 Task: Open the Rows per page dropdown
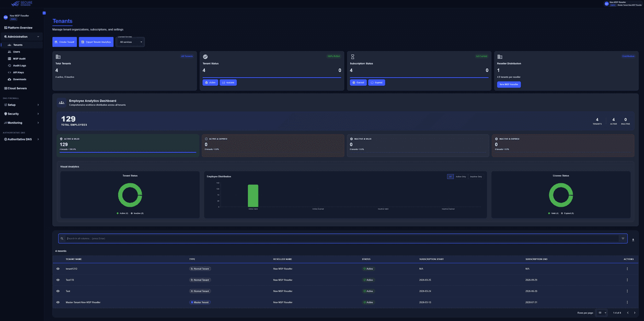point(601,313)
